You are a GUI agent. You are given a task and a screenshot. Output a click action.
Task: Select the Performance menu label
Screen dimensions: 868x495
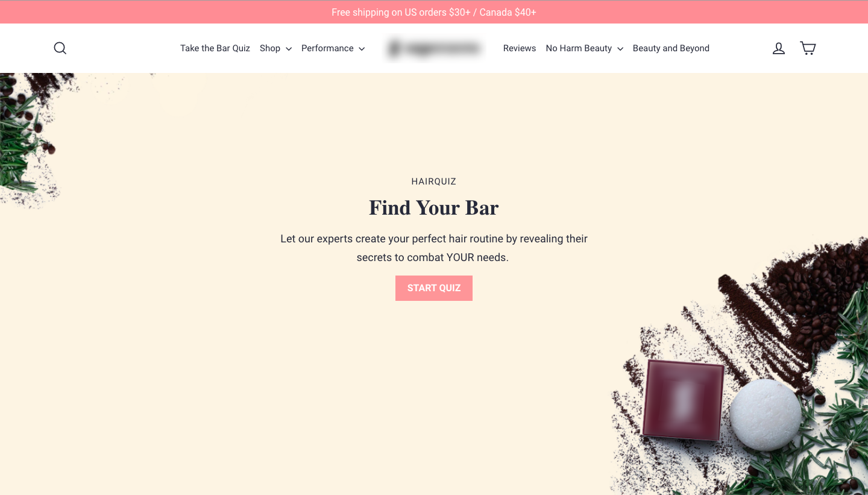click(x=327, y=48)
